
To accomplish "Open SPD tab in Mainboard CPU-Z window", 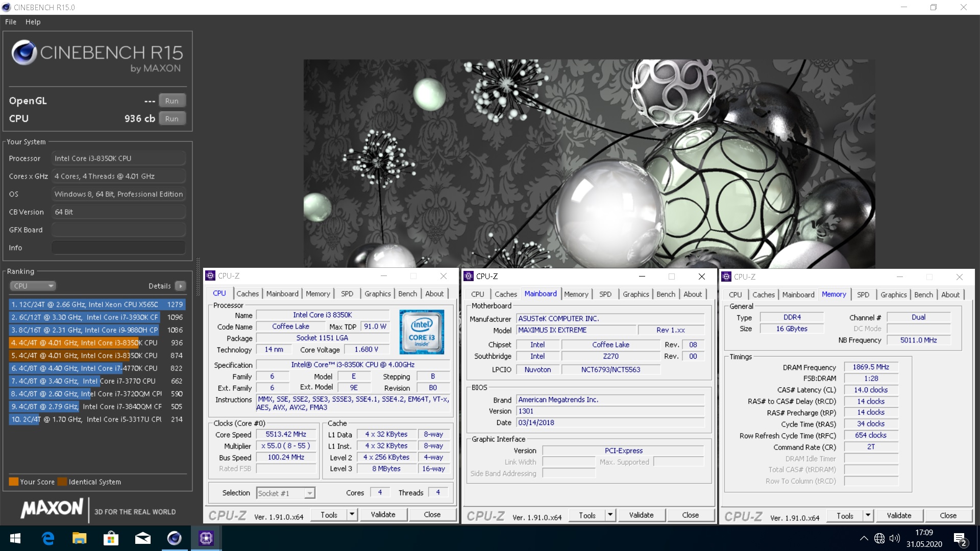I will coord(605,294).
